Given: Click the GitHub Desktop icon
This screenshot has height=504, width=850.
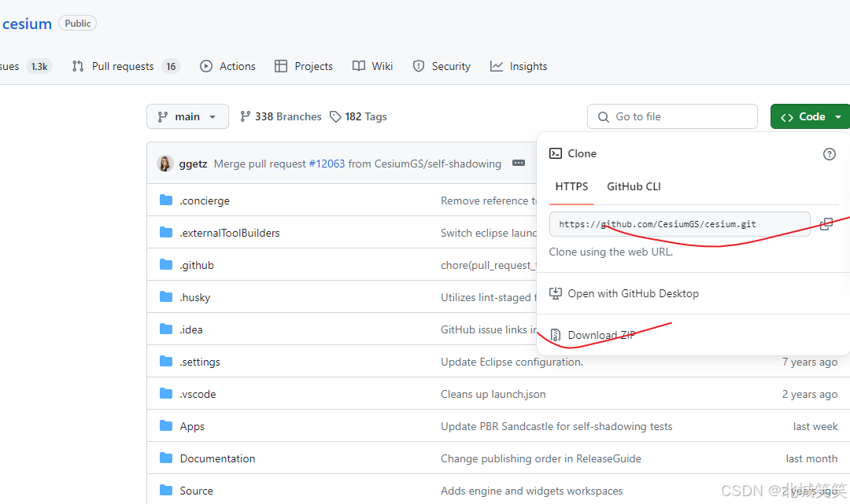Looking at the screenshot, I should click(x=555, y=293).
